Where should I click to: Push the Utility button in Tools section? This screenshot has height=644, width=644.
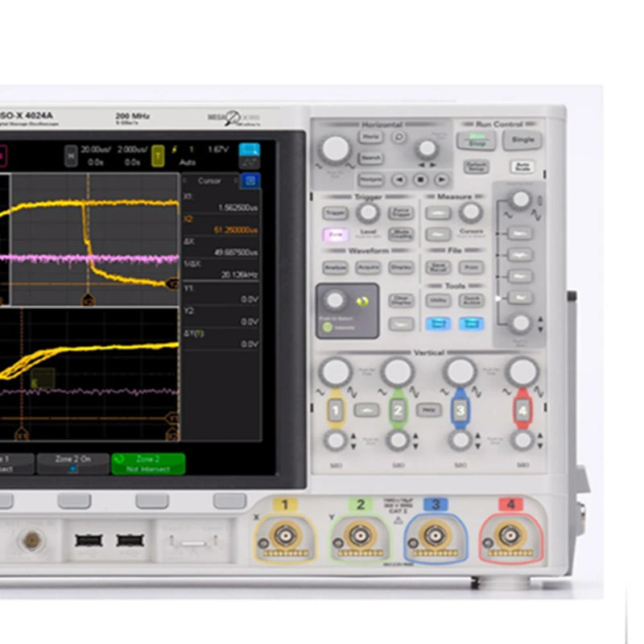click(x=438, y=300)
